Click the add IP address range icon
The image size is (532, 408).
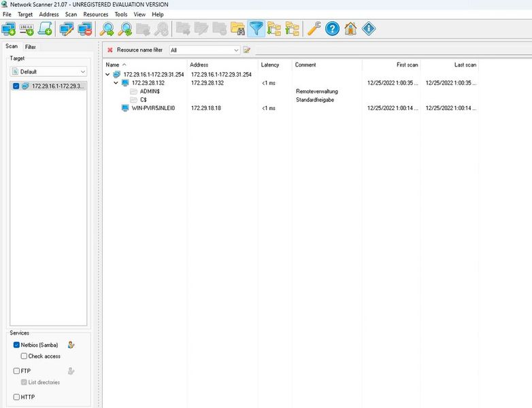(x=27, y=29)
